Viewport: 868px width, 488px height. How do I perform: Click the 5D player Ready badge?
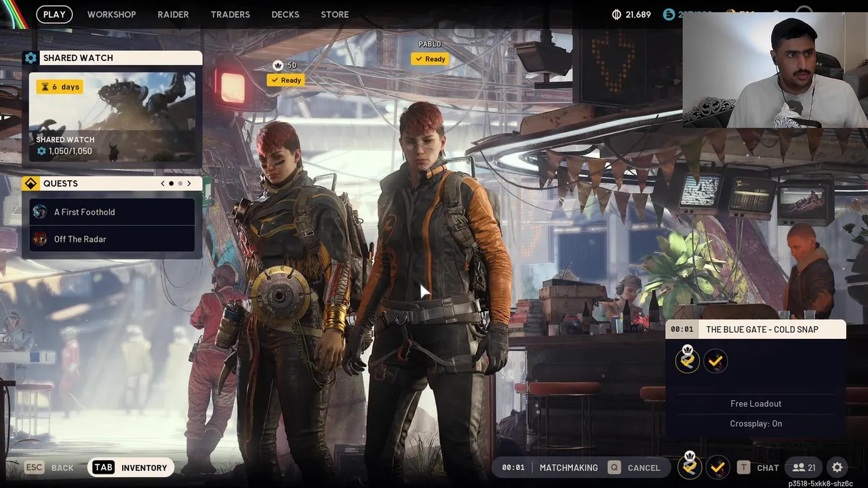point(285,80)
